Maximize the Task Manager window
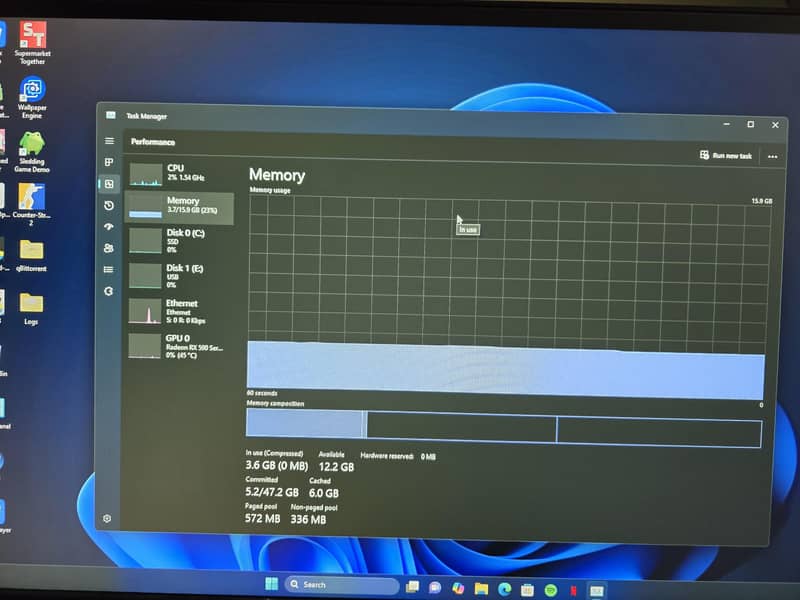Image resolution: width=800 pixels, height=600 pixels. tap(751, 124)
